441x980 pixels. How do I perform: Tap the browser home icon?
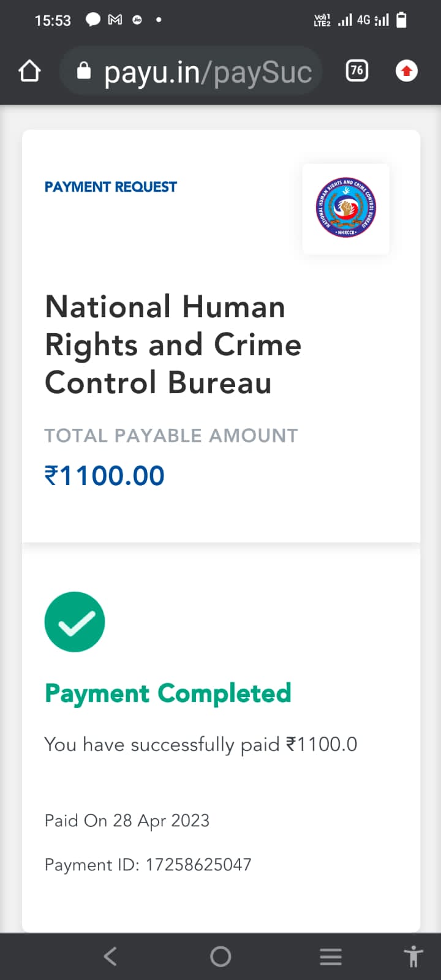coord(29,72)
